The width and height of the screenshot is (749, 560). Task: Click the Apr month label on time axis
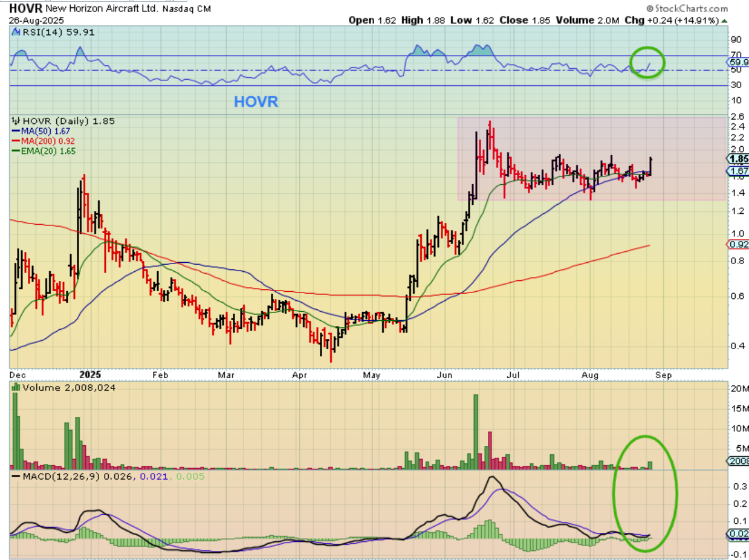[300, 375]
